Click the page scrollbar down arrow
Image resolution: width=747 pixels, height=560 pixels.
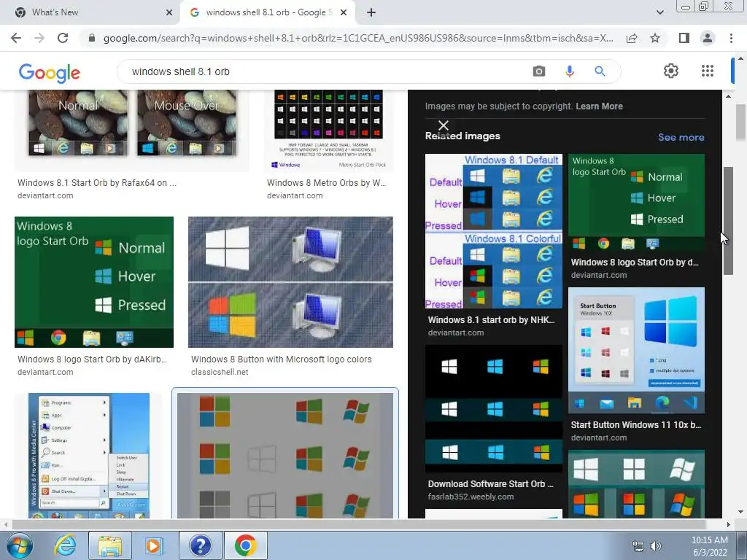pyautogui.click(x=740, y=512)
